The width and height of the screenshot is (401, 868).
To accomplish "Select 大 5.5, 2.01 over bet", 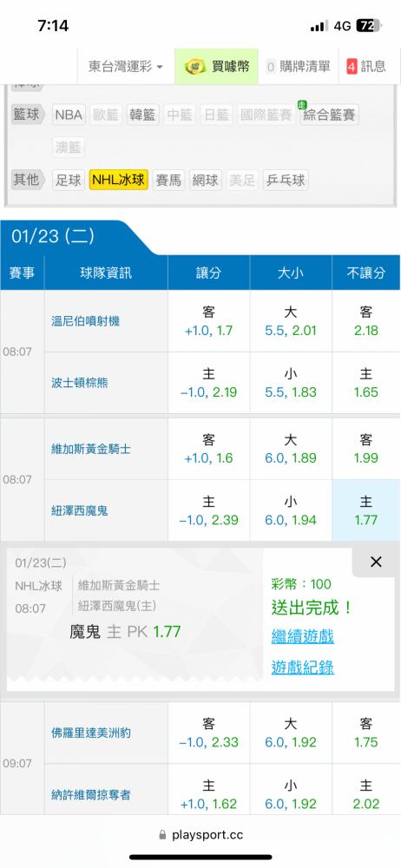I will coord(290,321).
